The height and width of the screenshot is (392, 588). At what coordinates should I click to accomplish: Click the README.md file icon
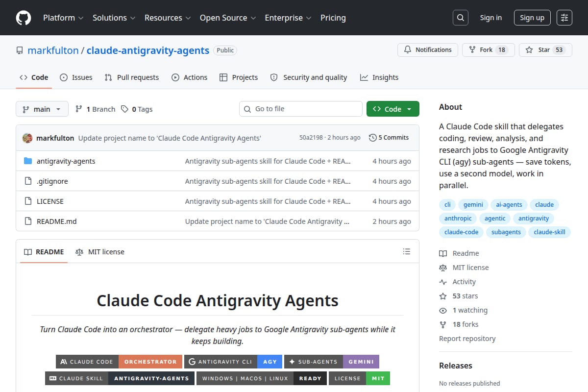(28, 221)
